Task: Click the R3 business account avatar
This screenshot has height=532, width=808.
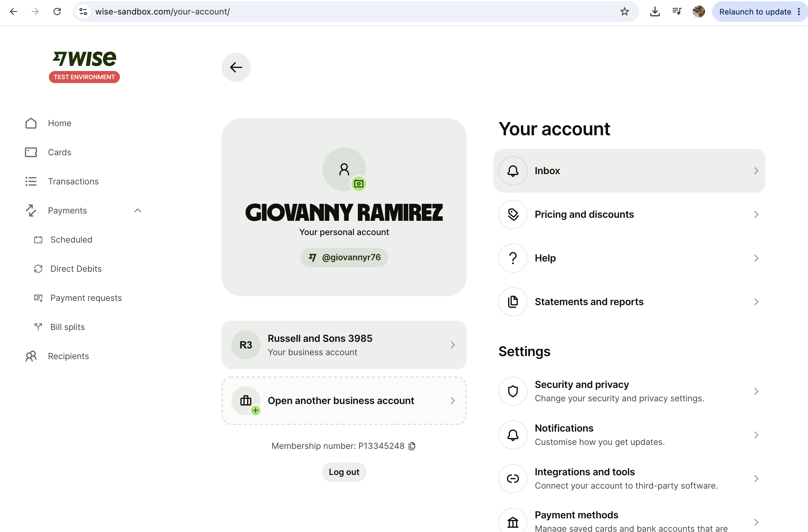Action: click(x=246, y=345)
